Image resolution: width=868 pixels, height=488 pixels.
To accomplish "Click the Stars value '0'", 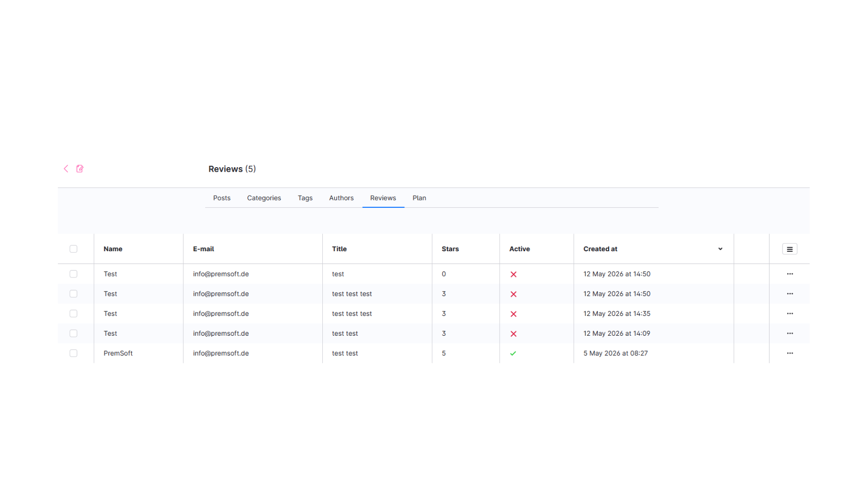I will [444, 274].
